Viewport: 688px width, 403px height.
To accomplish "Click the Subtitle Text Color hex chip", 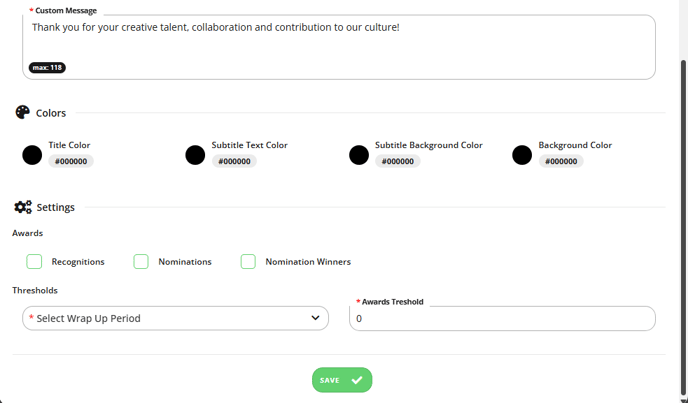I will [234, 161].
